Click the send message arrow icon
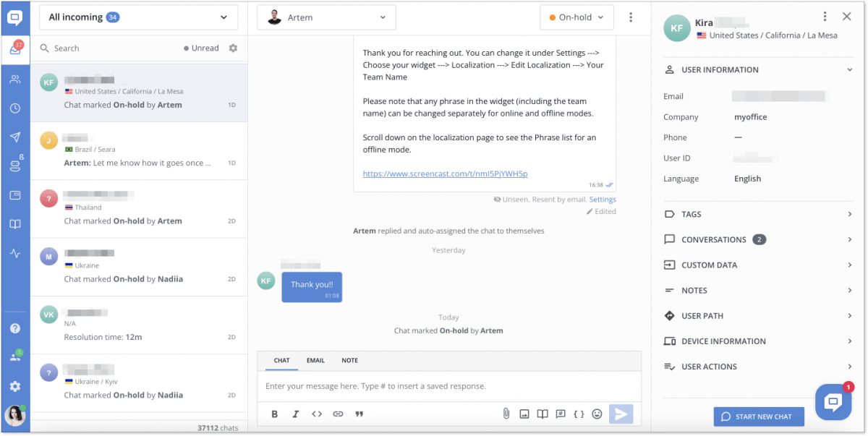The height and width of the screenshot is (436, 868). (x=621, y=414)
